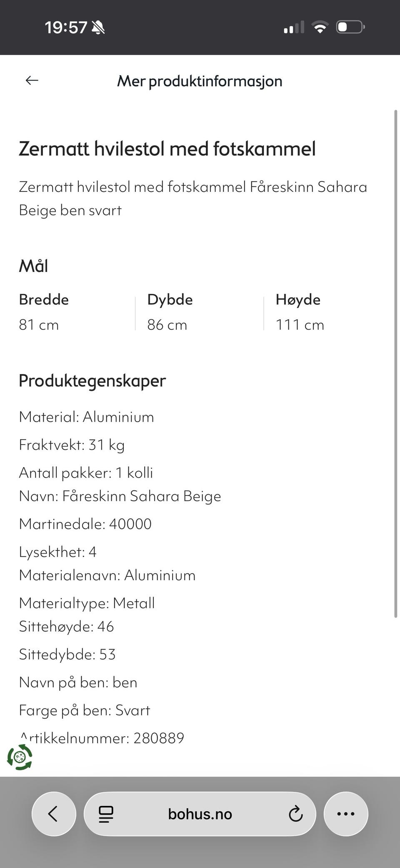Screen dimensions: 400x868
Task: Tap the browser back chevron button
Action: coord(54,813)
